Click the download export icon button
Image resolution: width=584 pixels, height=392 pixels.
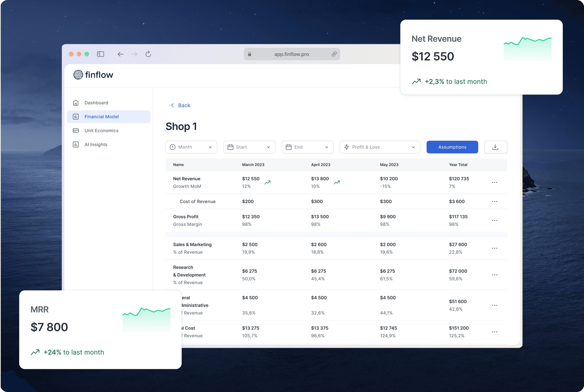pyautogui.click(x=495, y=147)
